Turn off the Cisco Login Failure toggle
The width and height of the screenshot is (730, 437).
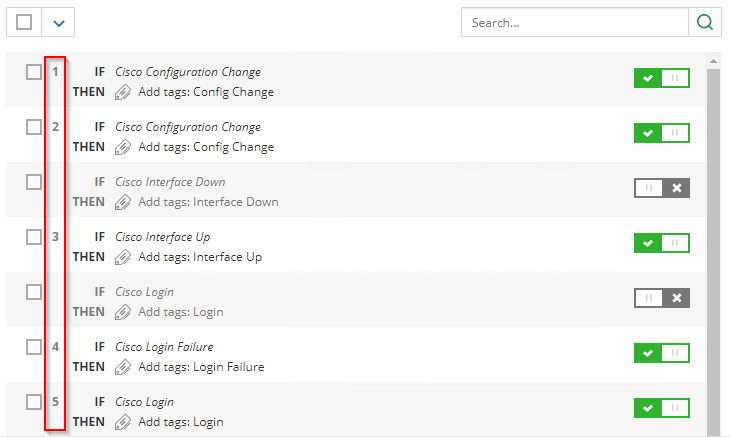pyautogui.click(x=661, y=353)
